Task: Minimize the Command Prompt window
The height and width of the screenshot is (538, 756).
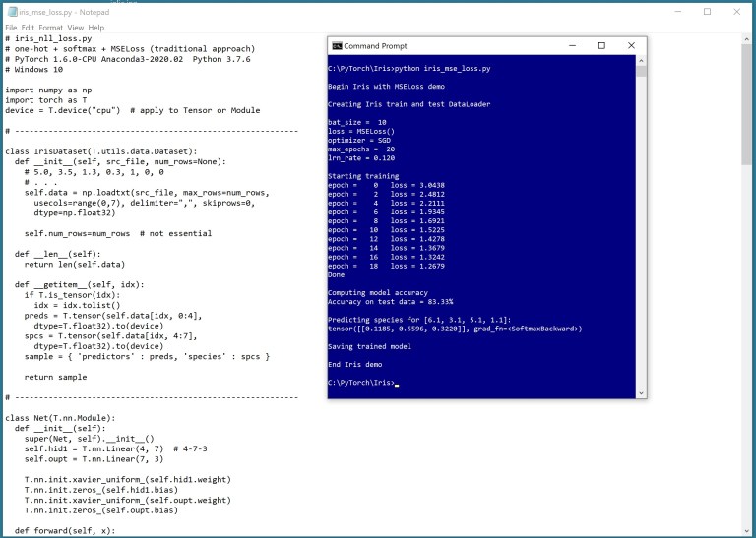Action: (x=572, y=46)
